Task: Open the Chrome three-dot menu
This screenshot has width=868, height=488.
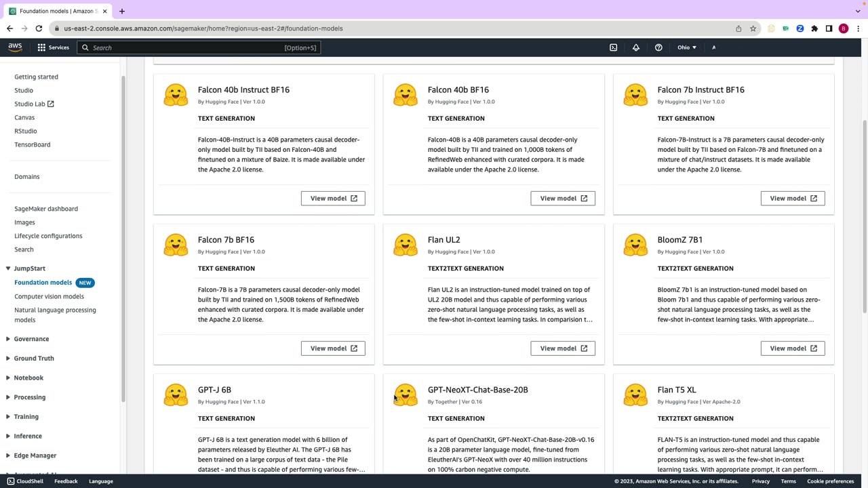Action: click(858, 28)
